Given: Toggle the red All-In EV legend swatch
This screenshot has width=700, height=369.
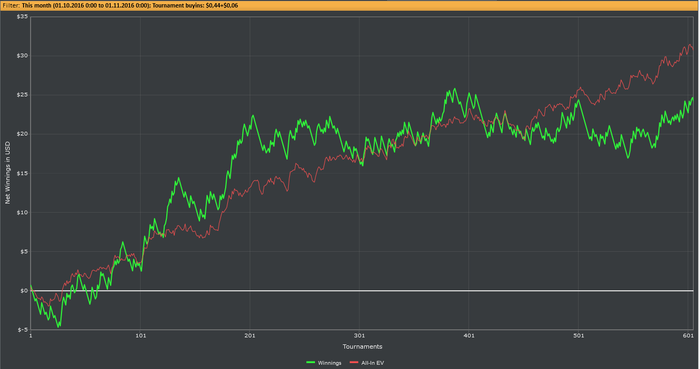Looking at the screenshot, I should coord(354,363).
